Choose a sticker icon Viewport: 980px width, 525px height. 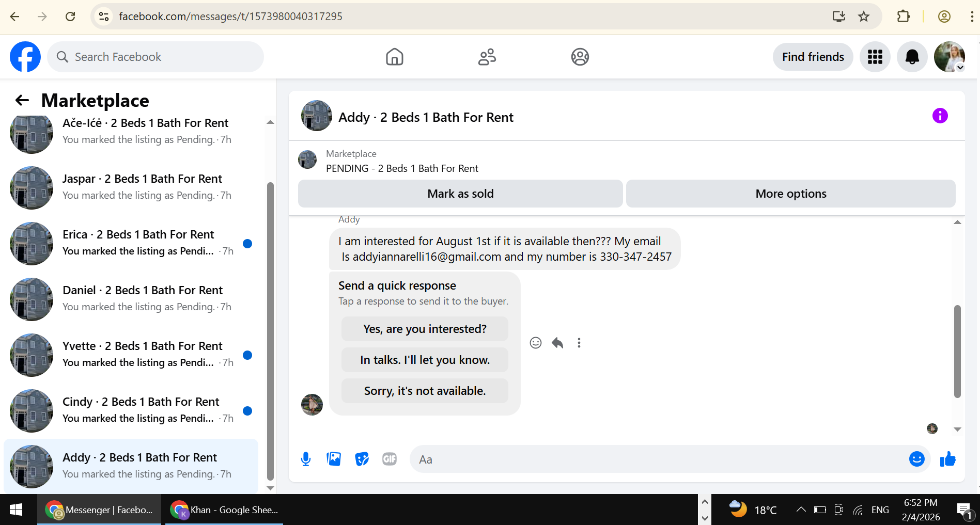click(362, 459)
